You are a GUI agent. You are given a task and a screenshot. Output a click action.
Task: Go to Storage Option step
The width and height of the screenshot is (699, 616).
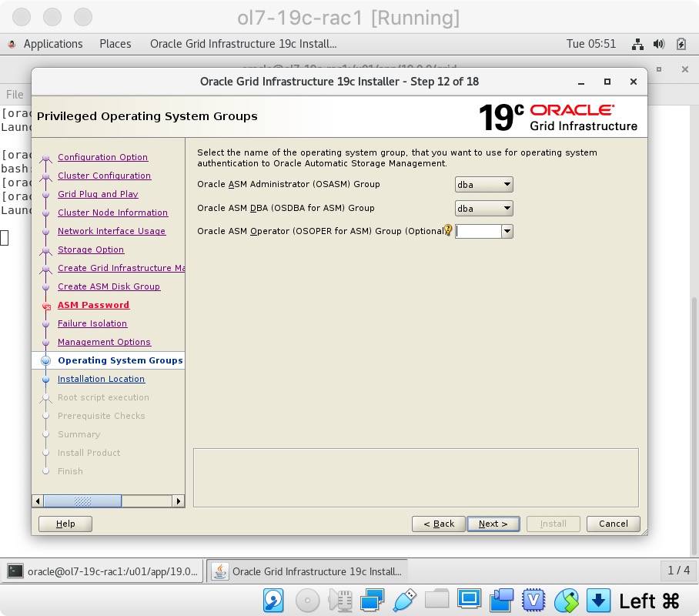pos(91,249)
